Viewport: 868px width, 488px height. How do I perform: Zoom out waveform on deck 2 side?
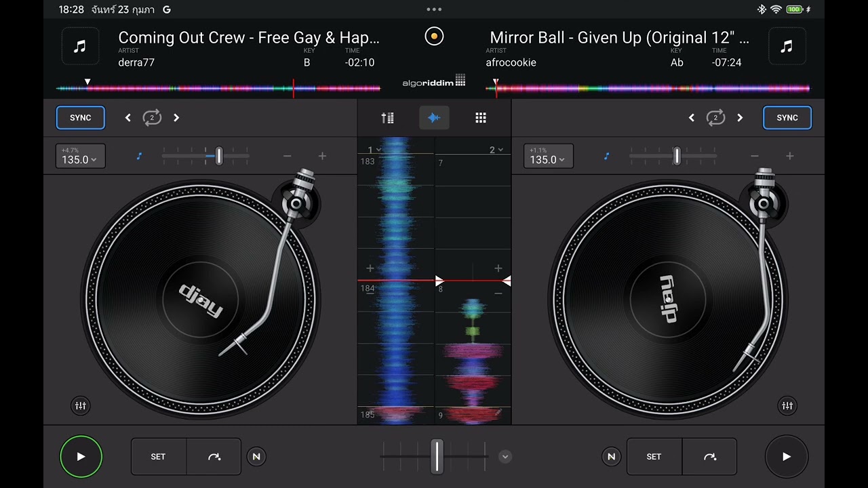coord(498,293)
